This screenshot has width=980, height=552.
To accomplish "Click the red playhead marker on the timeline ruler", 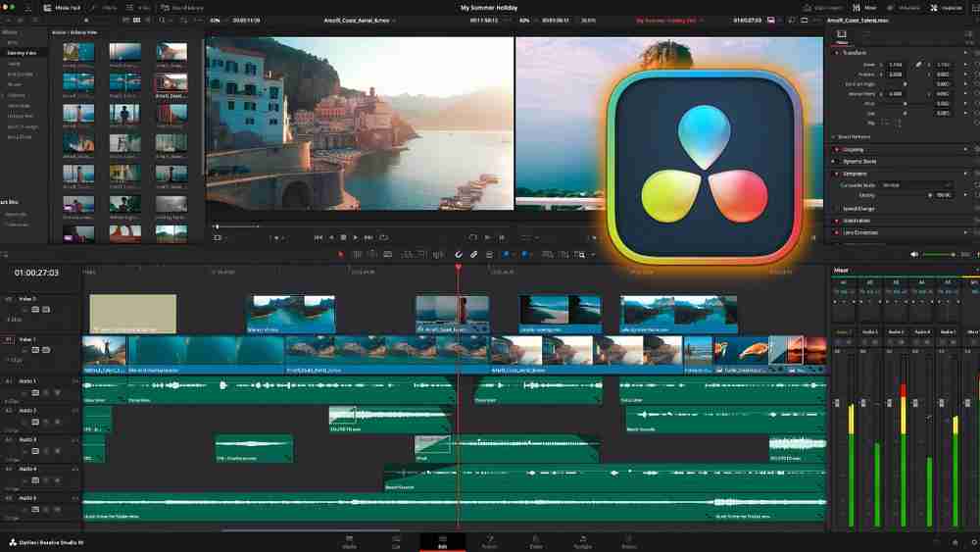I will pos(458,268).
